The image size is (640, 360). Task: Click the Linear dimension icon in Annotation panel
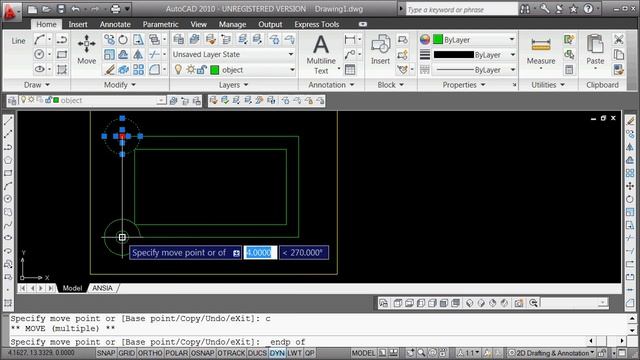point(350,39)
